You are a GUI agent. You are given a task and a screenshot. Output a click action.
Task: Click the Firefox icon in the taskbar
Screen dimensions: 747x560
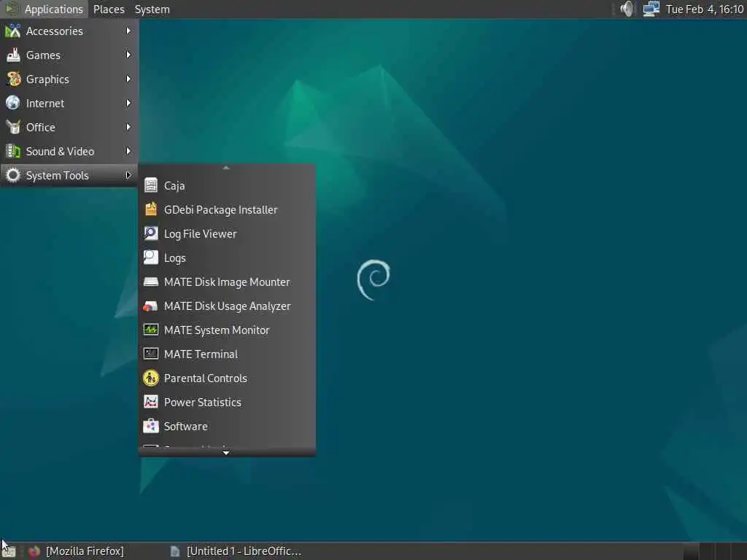point(34,551)
